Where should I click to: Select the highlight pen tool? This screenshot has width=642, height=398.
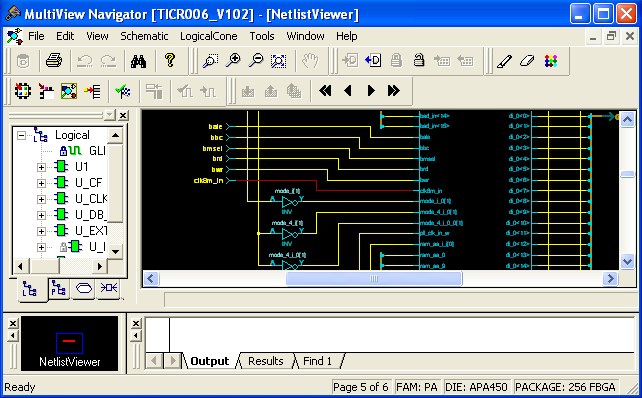[x=504, y=61]
